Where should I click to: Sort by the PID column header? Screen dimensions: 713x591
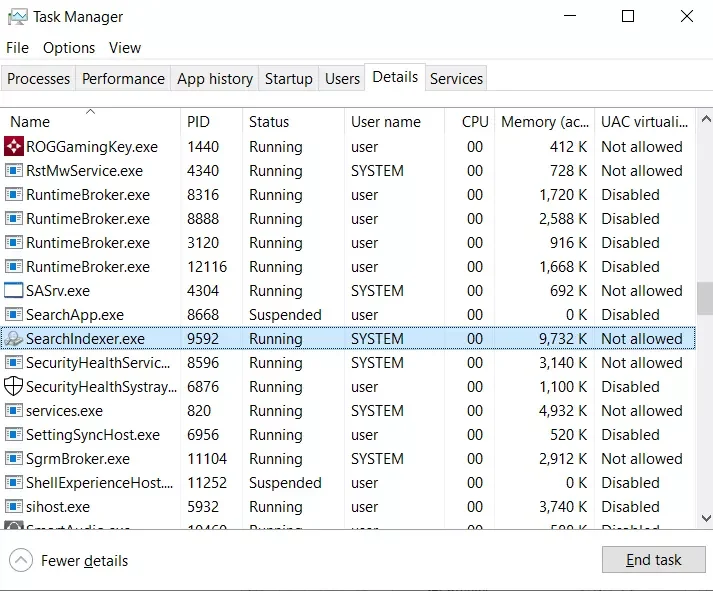[211, 121]
